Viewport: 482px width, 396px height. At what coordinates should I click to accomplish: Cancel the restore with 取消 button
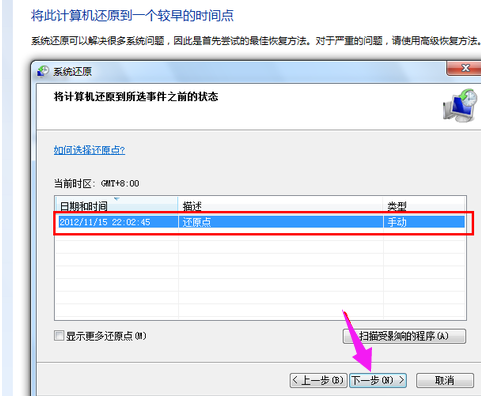445,380
